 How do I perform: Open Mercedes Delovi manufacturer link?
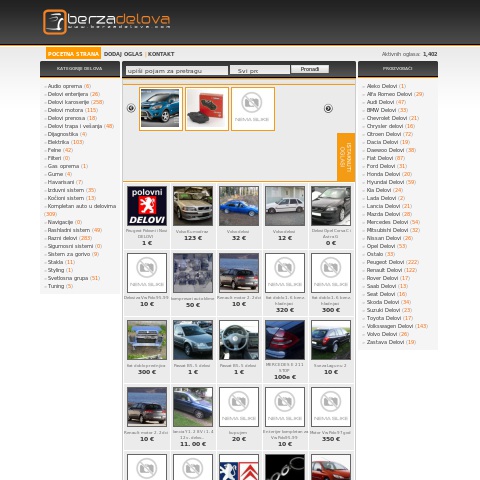[387, 222]
